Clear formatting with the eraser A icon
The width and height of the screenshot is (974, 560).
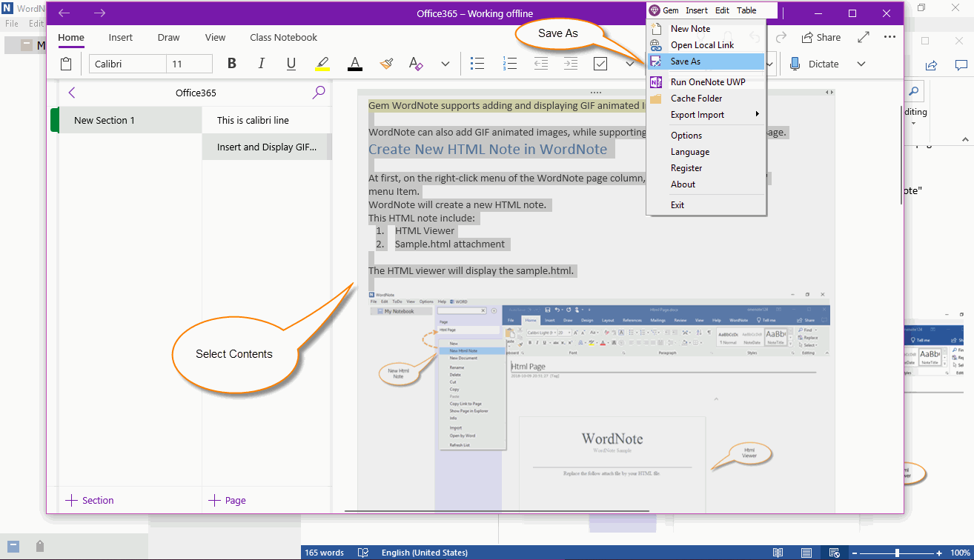[416, 64]
